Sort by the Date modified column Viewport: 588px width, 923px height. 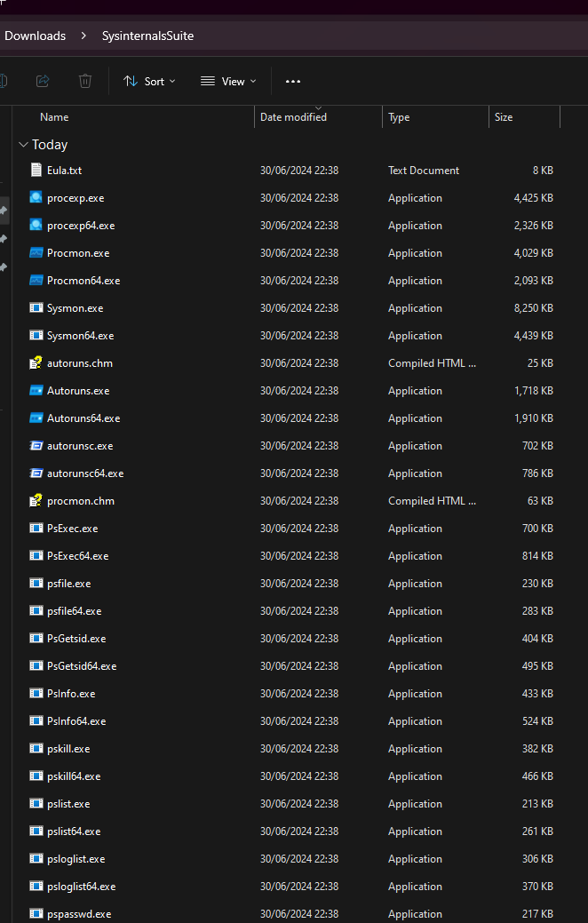(x=293, y=117)
